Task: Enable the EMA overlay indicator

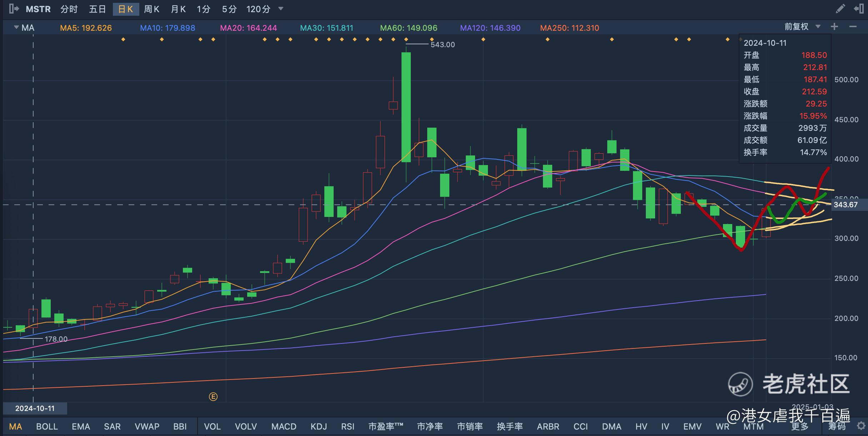Action: pos(81,426)
